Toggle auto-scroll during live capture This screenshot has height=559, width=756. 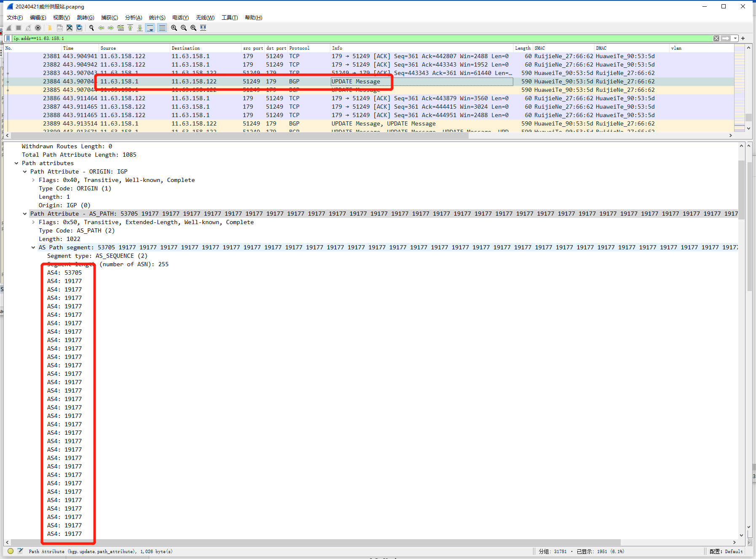(x=150, y=28)
